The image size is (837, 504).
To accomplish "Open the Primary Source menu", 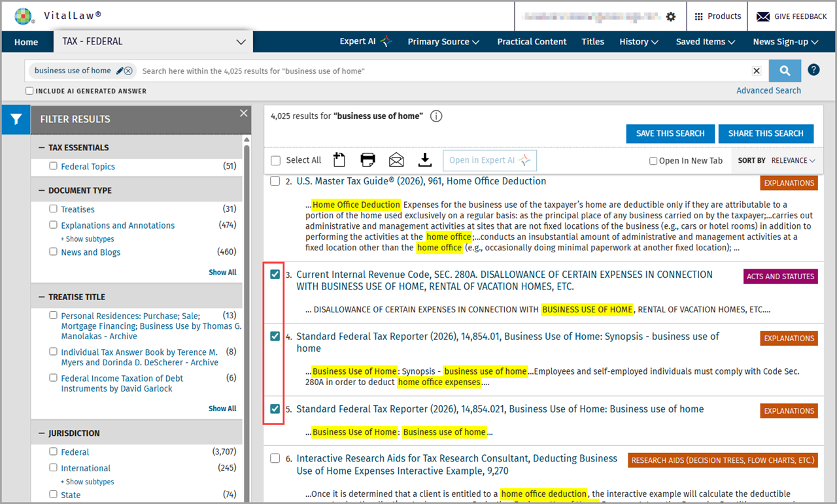I will click(x=443, y=41).
